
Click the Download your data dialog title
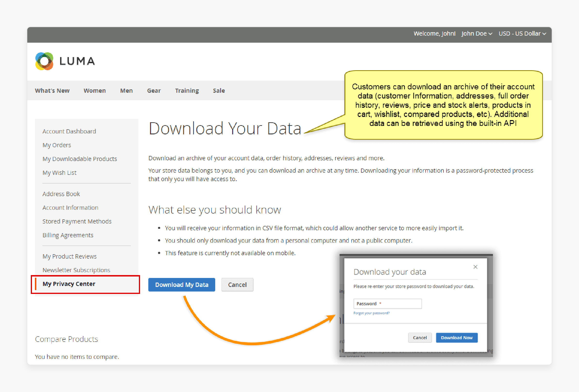point(390,272)
